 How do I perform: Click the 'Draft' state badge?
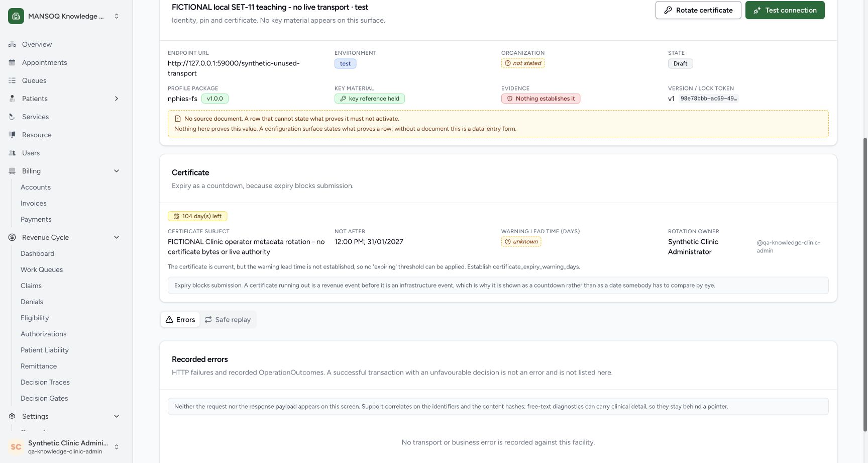pos(681,63)
